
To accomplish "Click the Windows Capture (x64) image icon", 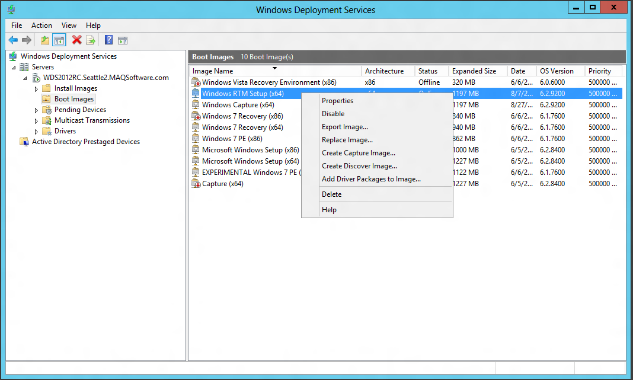I will coord(196,105).
